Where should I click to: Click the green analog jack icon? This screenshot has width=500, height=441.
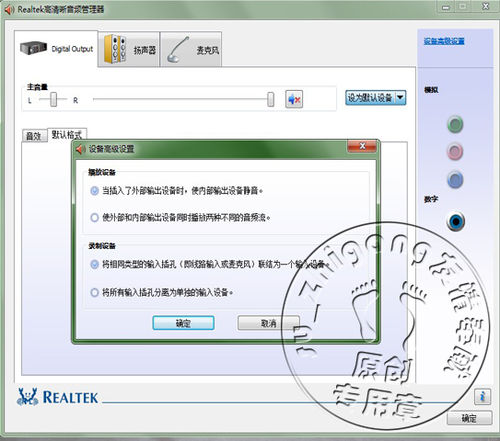pyautogui.click(x=455, y=124)
